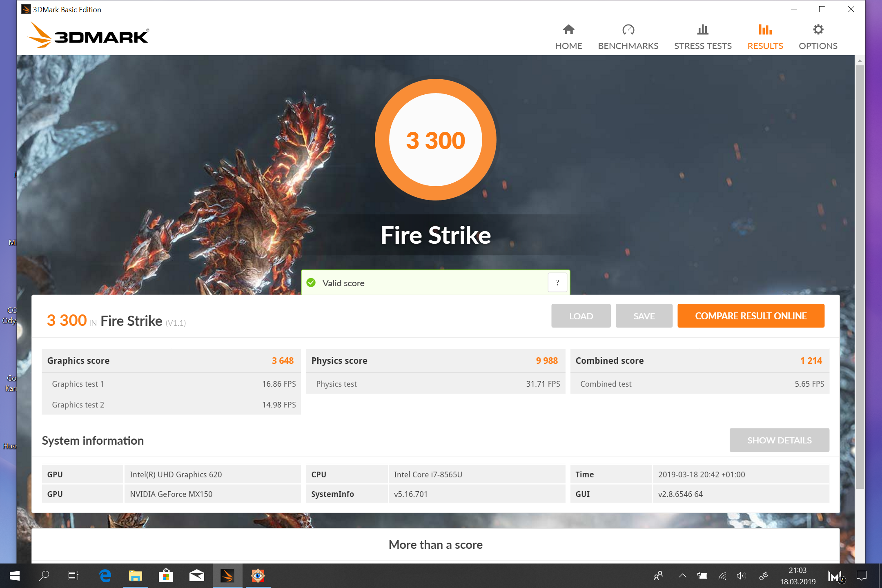
Task: Click the Physics test row
Action: pyautogui.click(x=436, y=384)
